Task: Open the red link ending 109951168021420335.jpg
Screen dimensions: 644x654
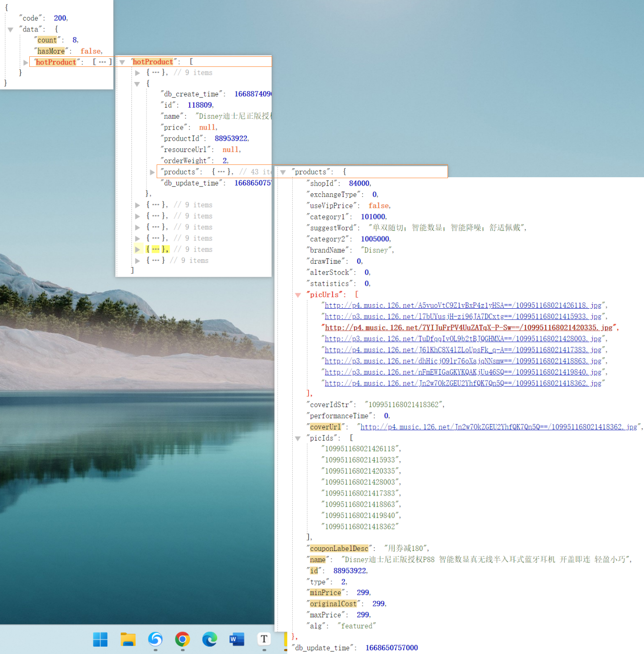Action: pyautogui.click(x=469, y=328)
